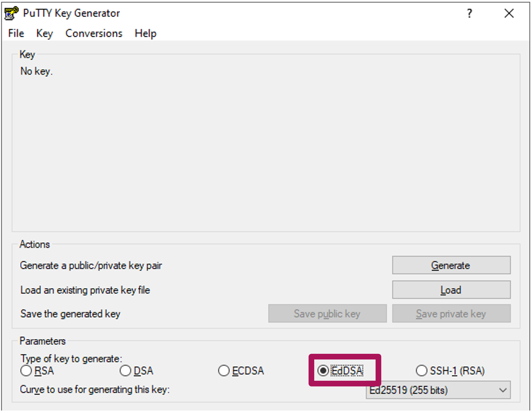
Task: Open the Conversions menu
Action: coord(94,33)
